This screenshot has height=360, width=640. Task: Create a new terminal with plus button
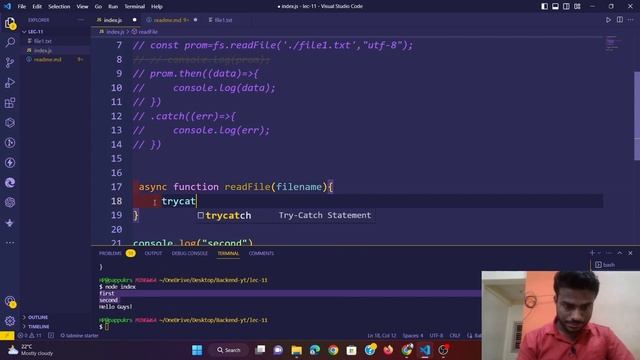pyautogui.click(x=592, y=253)
